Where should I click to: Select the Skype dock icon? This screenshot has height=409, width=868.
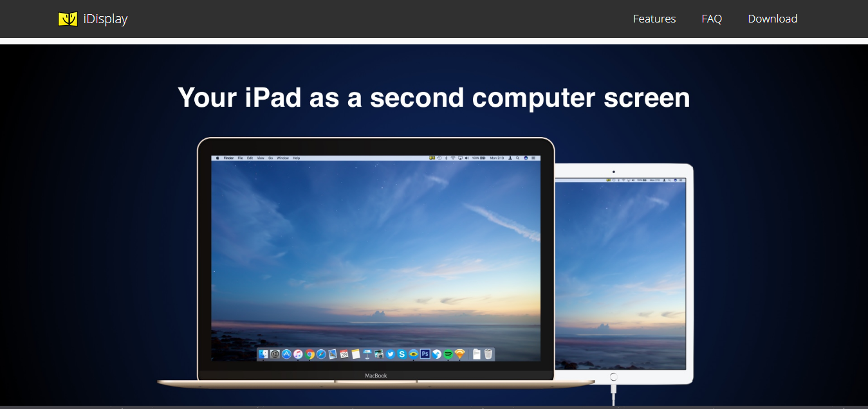(402, 354)
